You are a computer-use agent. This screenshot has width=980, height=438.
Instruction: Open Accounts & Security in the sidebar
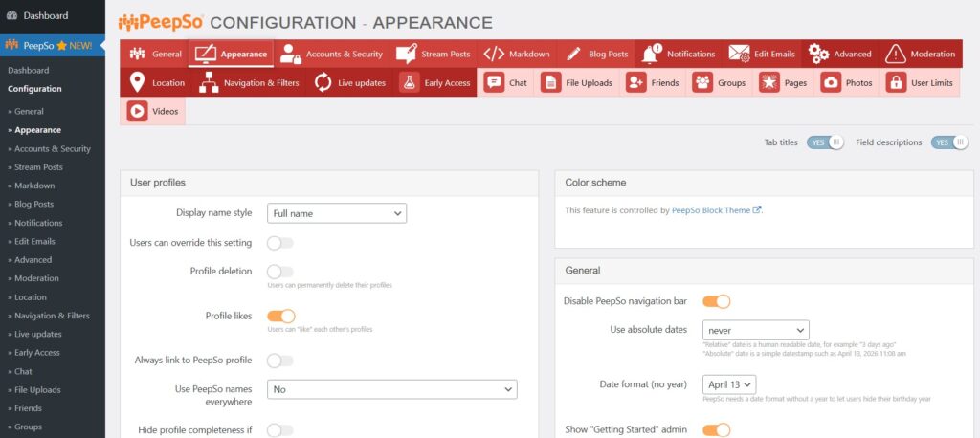53,149
